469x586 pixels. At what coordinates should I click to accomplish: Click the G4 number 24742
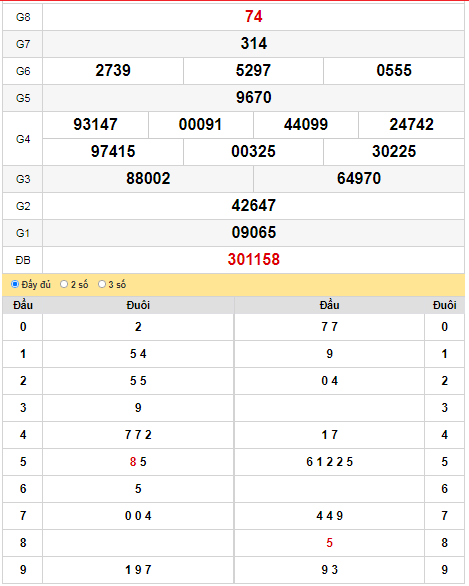[x=411, y=124]
